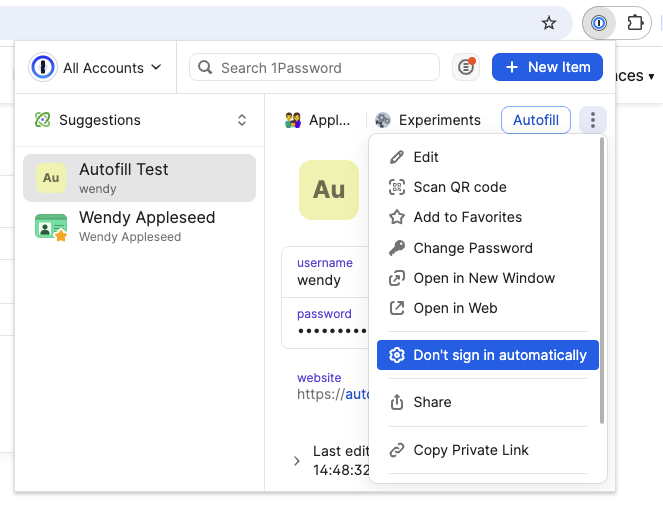Click the Wendy Appleseed identity icon

point(51,226)
